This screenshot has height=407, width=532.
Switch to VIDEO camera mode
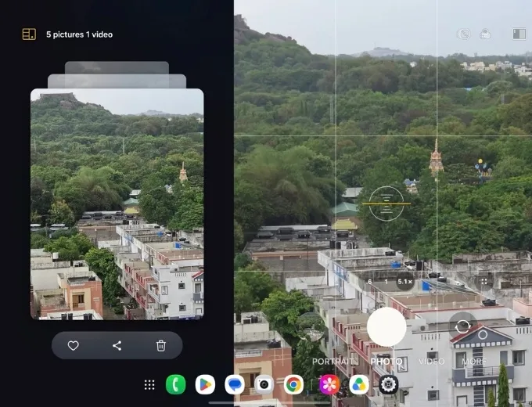[x=431, y=362]
